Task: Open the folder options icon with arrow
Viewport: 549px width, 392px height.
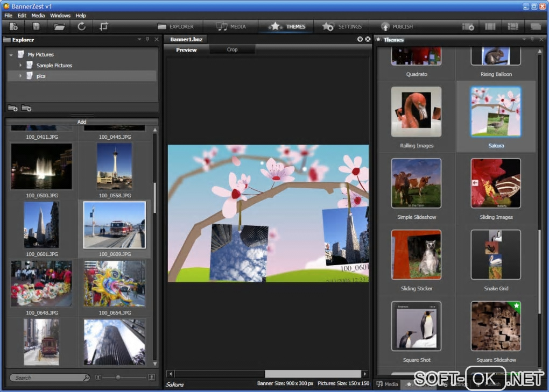Action: 26,108
